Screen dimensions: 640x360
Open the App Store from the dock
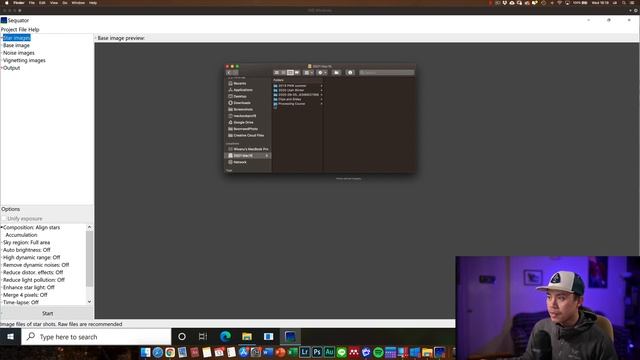click(243, 352)
